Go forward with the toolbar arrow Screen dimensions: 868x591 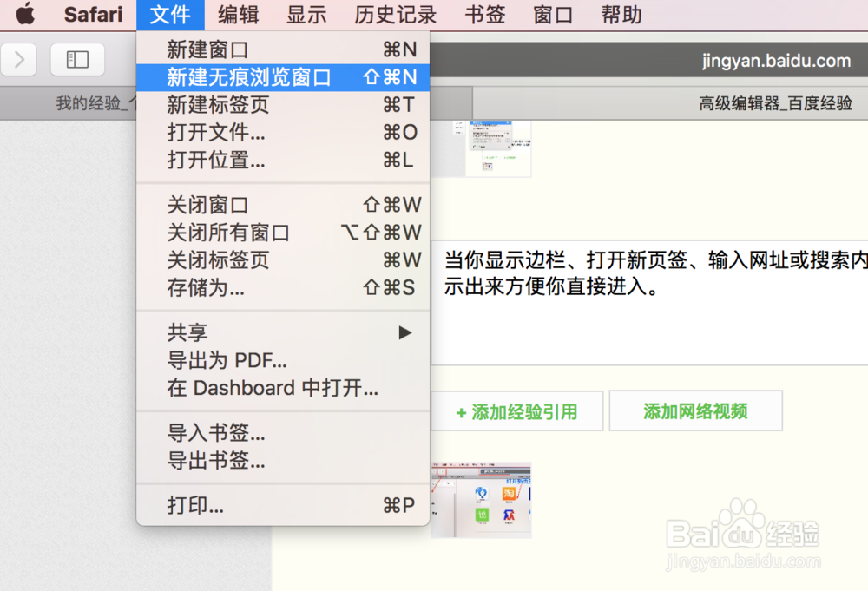19,59
